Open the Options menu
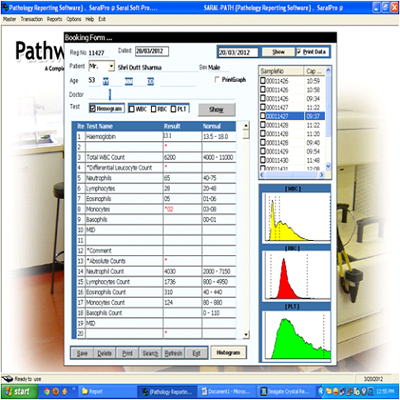This screenshot has height=400, width=400. pos(74,19)
